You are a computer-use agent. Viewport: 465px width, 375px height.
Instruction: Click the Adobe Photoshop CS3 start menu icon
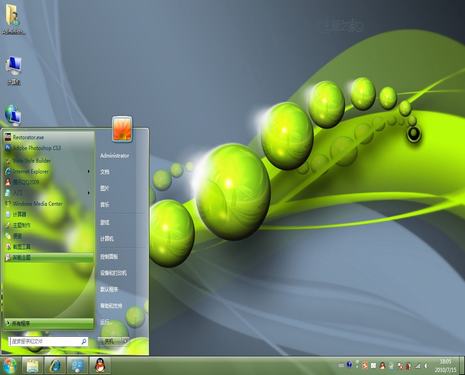[8, 148]
